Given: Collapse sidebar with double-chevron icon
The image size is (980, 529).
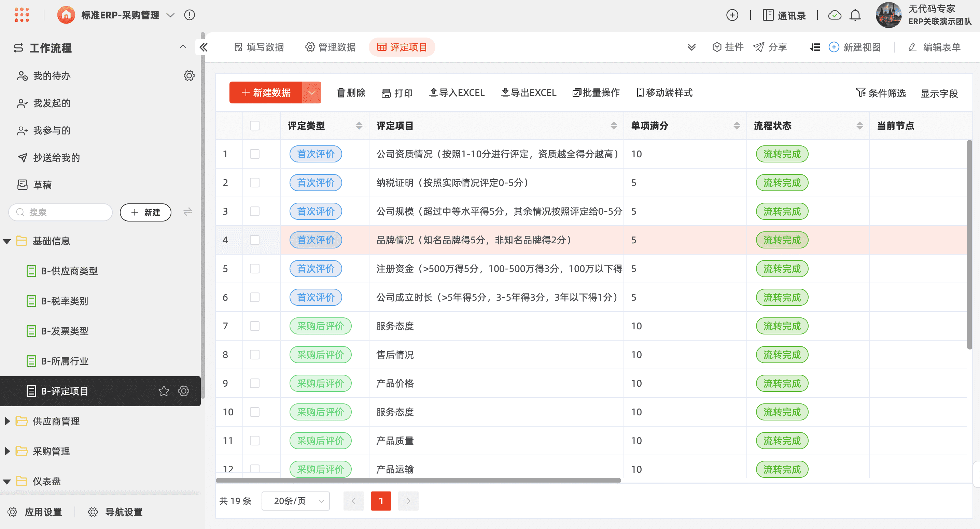Looking at the screenshot, I should (204, 47).
